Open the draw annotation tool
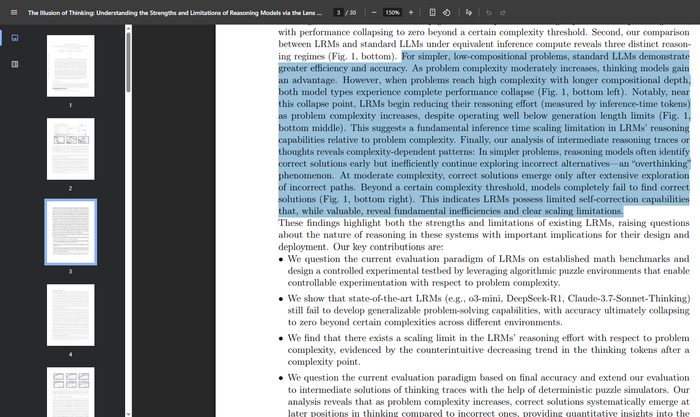The height and width of the screenshot is (417, 700). (468, 13)
